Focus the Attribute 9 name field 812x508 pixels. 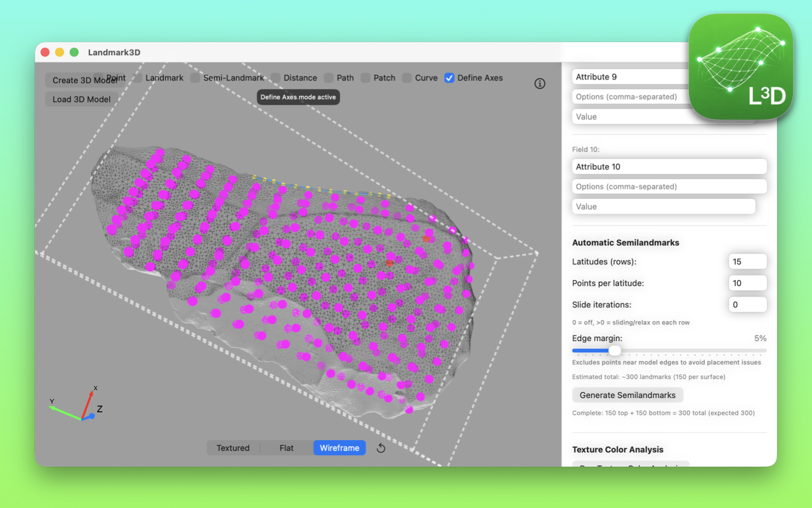point(669,77)
